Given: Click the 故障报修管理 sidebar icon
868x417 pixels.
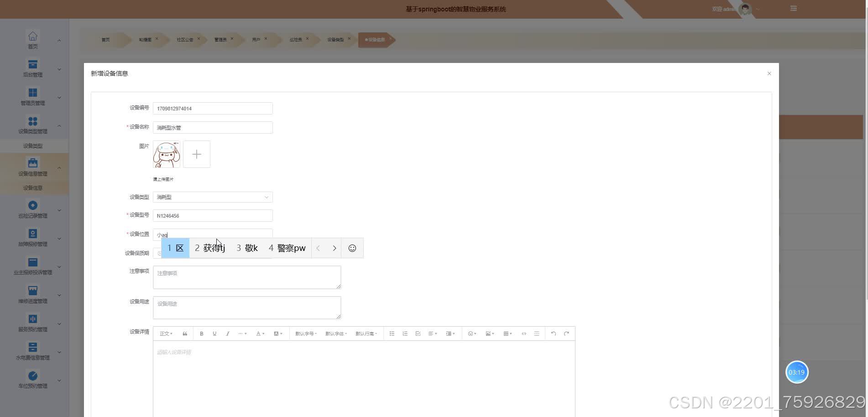Looking at the screenshot, I should pos(33,234).
